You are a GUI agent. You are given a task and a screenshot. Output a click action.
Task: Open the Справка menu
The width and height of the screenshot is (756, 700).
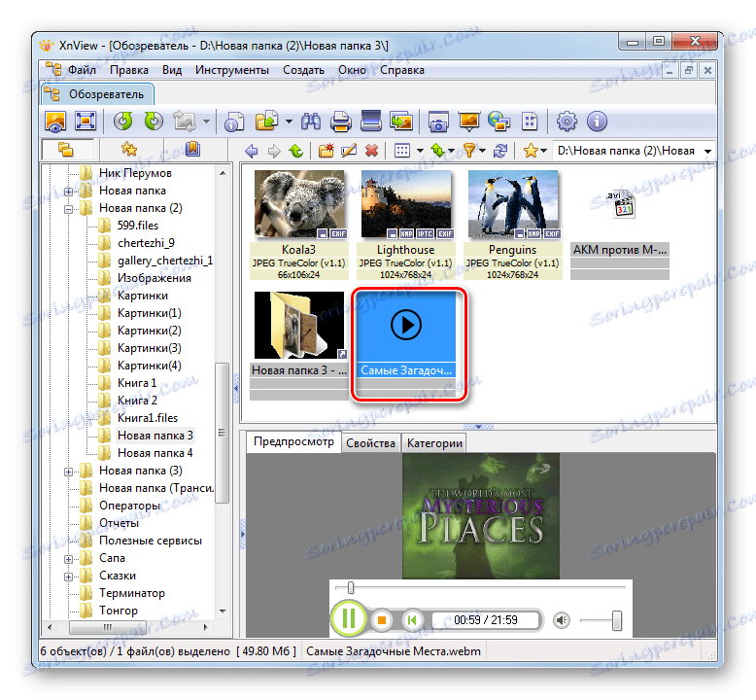tap(402, 70)
